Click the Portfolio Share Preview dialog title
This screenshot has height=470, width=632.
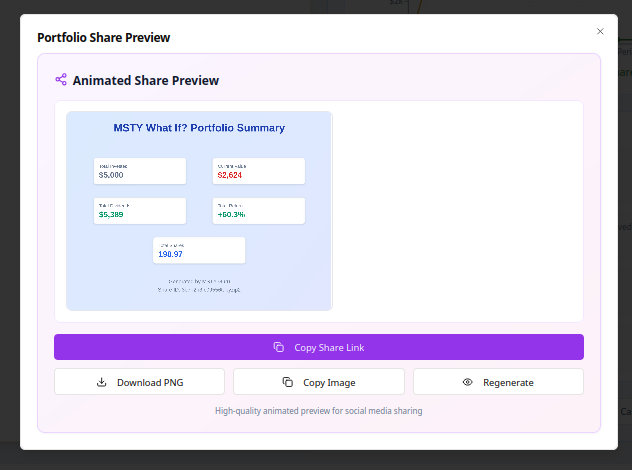(104, 38)
